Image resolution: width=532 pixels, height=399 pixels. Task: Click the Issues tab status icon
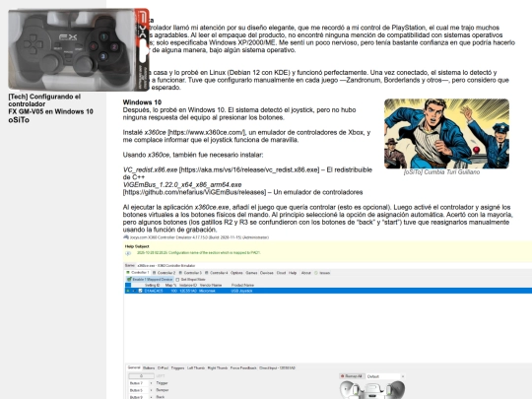pos(316,273)
